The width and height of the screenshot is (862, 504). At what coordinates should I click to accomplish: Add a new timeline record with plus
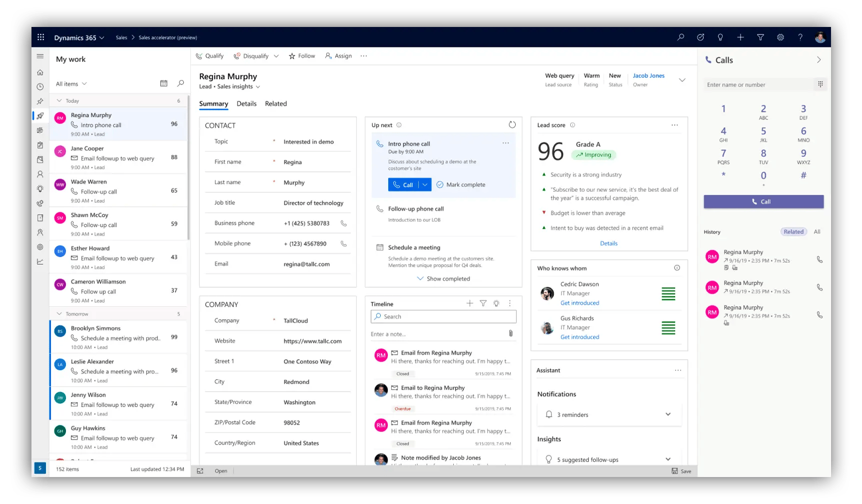tap(469, 303)
